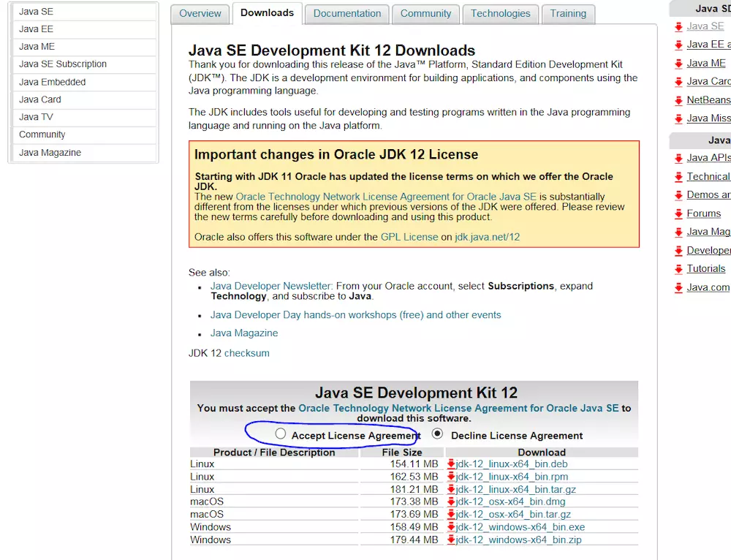Open the GPL License link
This screenshot has width=731, height=560.
(409, 237)
